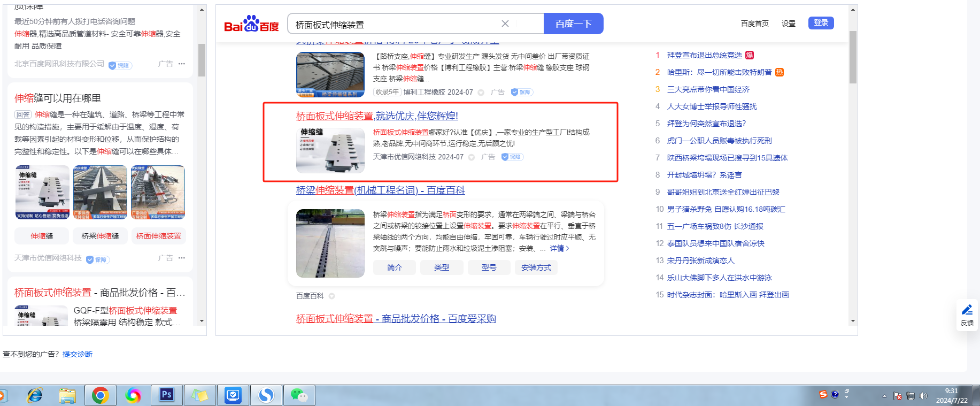Viewport: 980px width, 406px height.
Task: Click the 天津市优信网络科技 2024-07 source text
Action: 418,157
